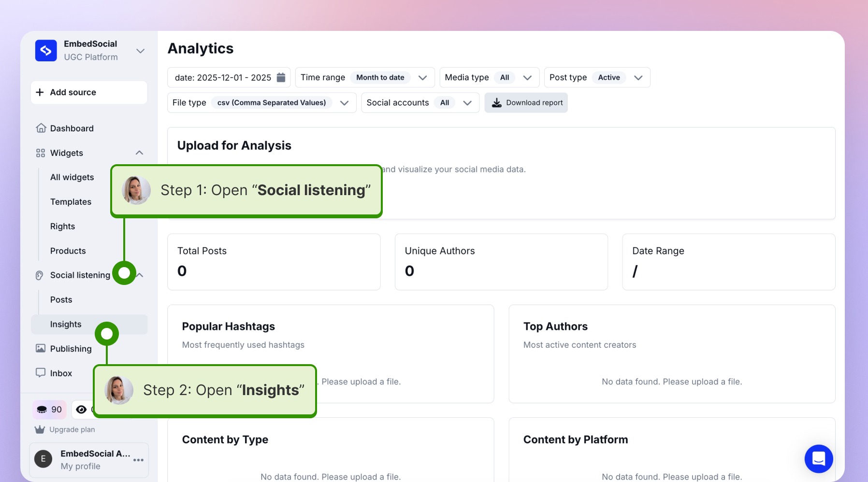
Task: Click the "Total Posts" label
Action: pos(202,251)
